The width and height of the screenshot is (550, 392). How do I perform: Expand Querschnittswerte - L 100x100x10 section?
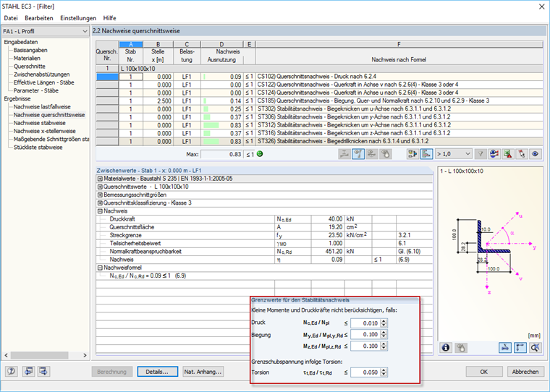[100, 187]
